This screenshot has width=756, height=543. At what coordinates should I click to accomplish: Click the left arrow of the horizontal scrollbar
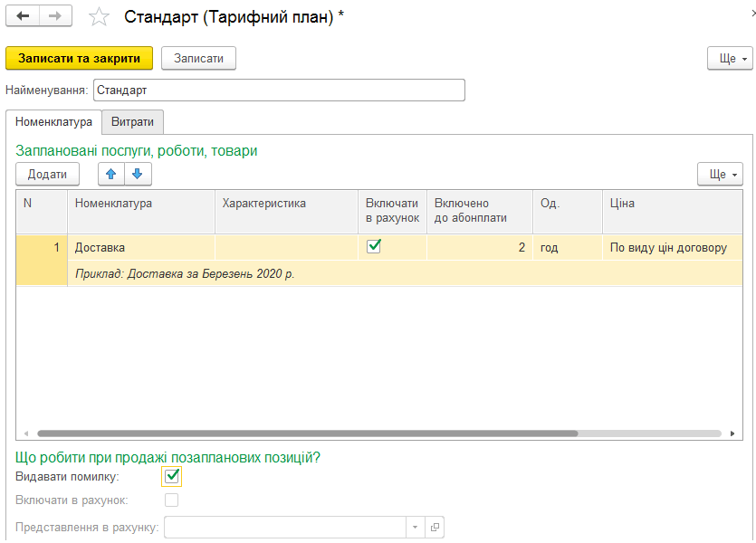(26, 433)
